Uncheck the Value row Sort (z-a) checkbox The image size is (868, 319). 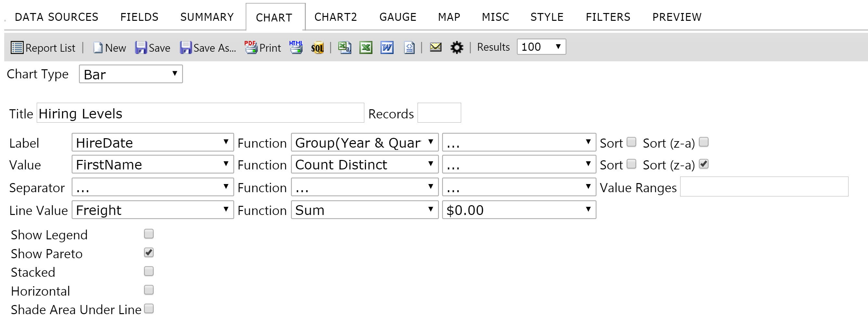pos(704,164)
